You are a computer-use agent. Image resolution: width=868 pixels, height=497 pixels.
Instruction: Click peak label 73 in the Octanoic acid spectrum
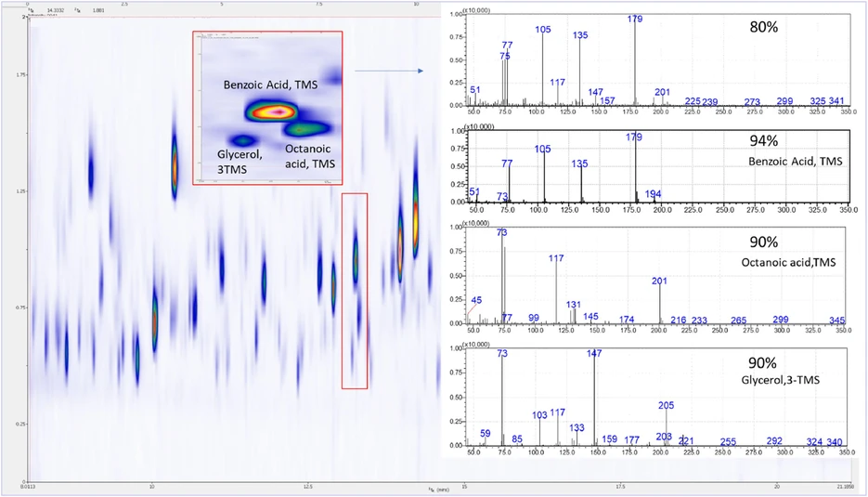point(501,232)
